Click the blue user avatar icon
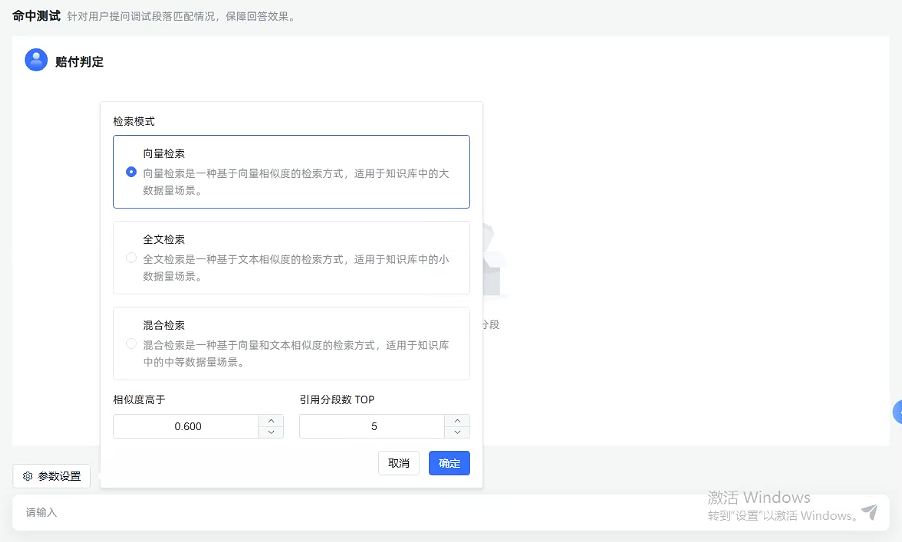 (x=36, y=60)
